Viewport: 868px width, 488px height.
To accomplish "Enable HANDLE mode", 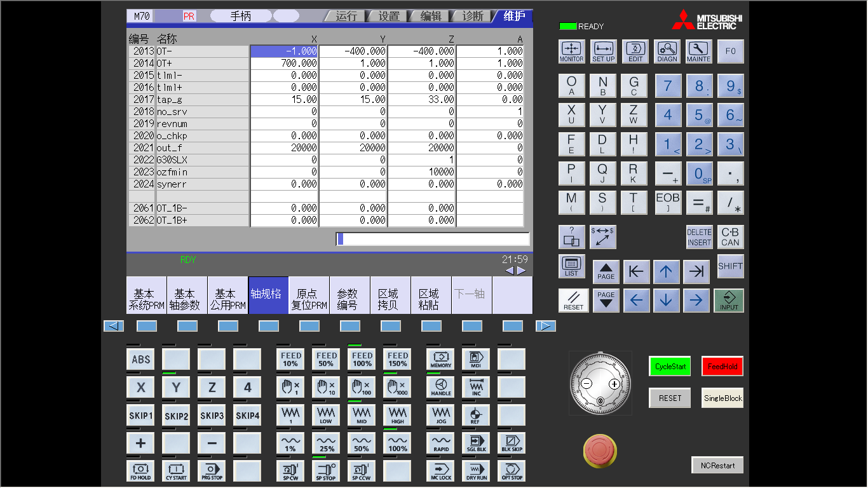I will pyautogui.click(x=440, y=387).
